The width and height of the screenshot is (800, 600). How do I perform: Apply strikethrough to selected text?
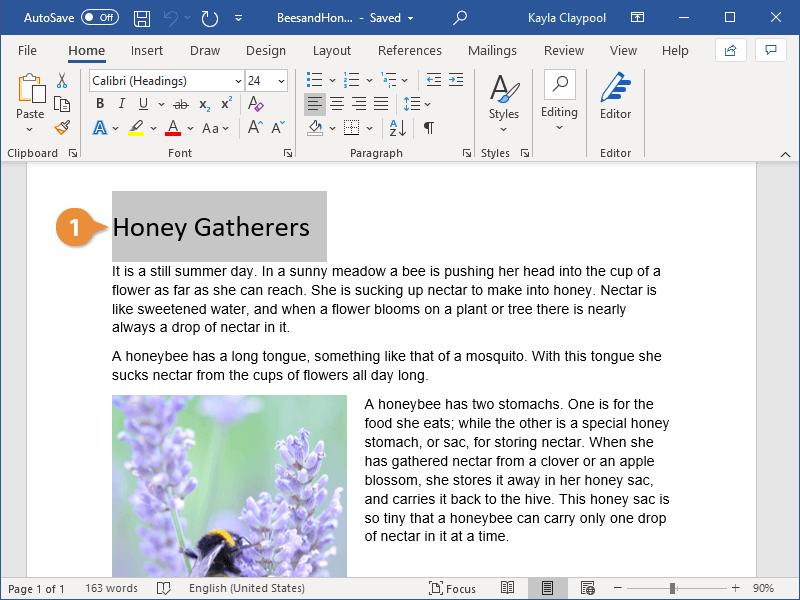point(180,104)
